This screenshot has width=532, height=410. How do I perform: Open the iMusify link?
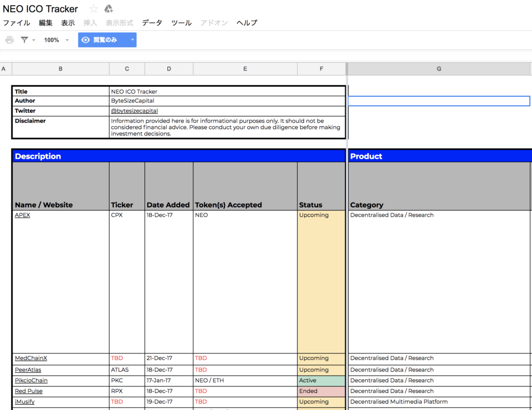25,402
